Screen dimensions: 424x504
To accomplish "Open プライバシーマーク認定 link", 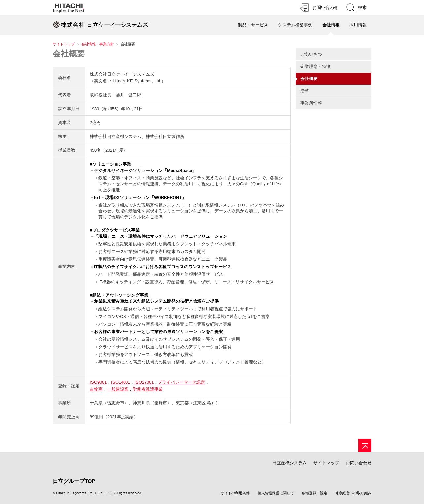I will pos(181,382).
